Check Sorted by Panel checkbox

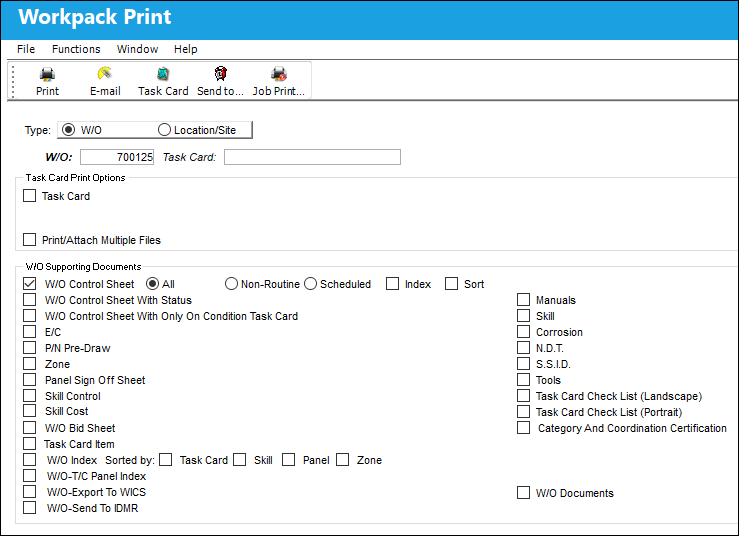click(288, 460)
